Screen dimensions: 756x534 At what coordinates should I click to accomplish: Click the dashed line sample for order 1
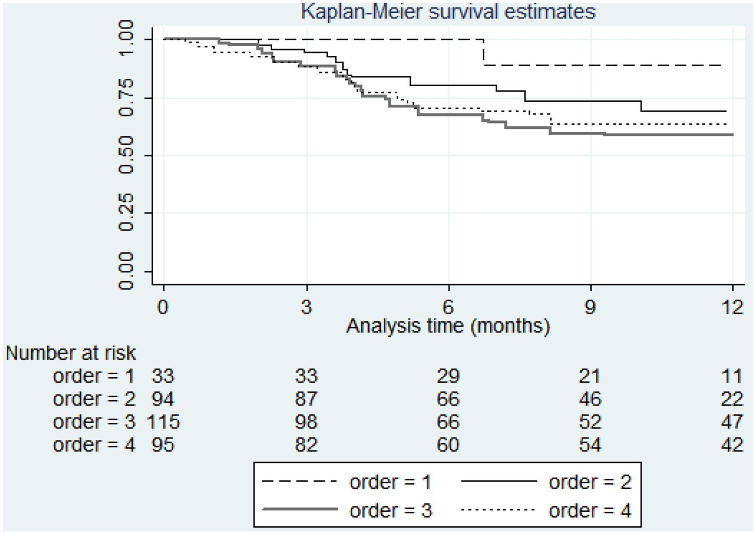coord(299,481)
